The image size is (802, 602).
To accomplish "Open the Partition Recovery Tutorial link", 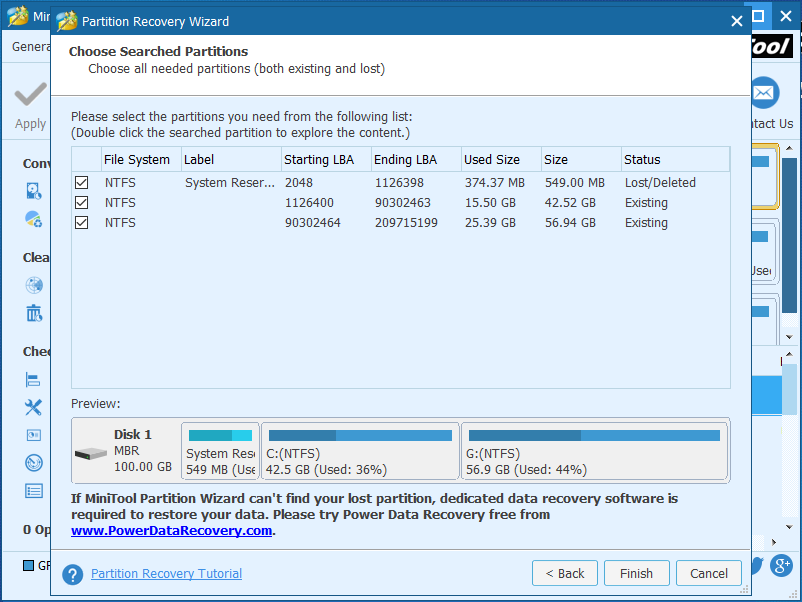I will 166,573.
